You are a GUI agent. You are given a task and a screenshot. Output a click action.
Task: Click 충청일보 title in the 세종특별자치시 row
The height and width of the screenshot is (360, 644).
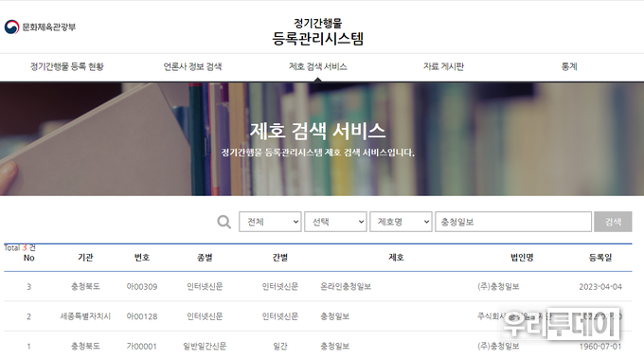pyautogui.click(x=334, y=316)
